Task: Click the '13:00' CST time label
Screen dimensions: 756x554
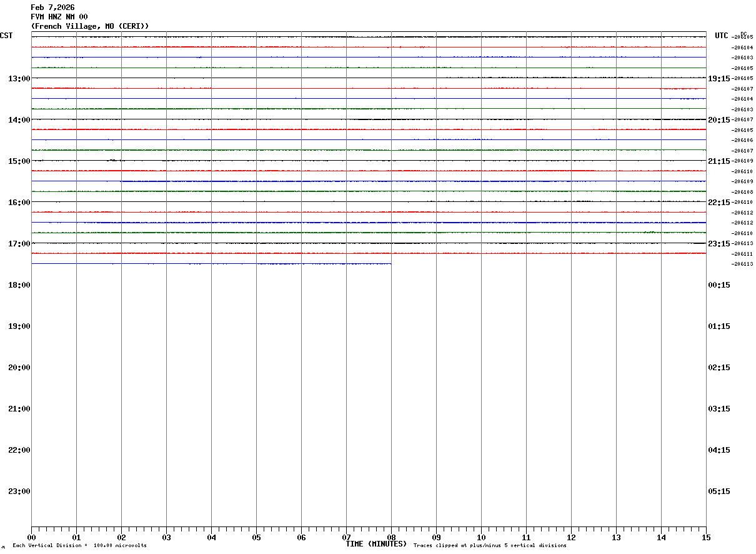Action: (19, 78)
